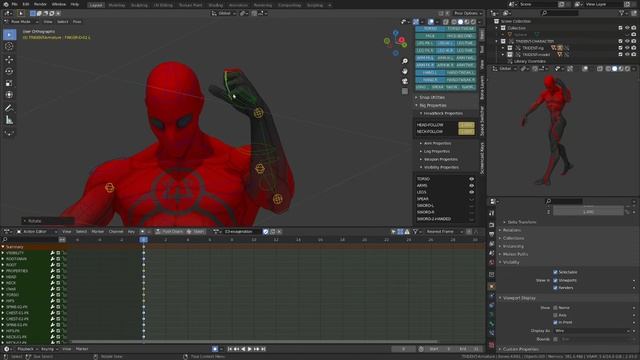Select the Scale tool
640x360 pixels.
coord(9,83)
